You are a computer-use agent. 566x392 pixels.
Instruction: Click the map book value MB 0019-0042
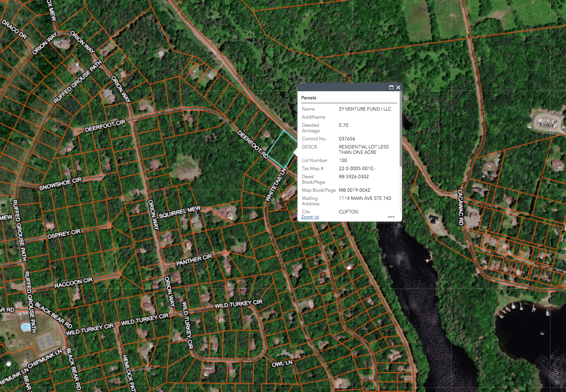355,190
